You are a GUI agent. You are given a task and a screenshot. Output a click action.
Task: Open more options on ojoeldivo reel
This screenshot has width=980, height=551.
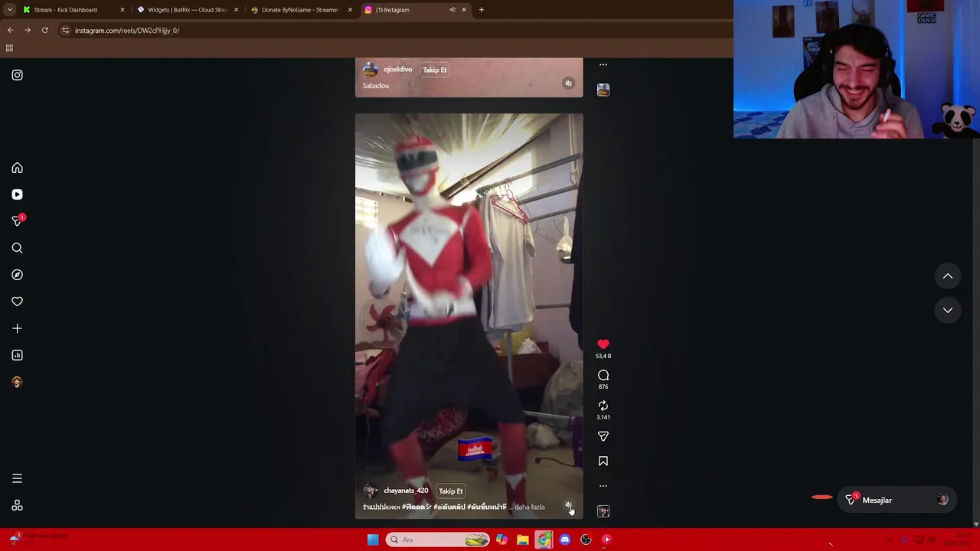tap(603, 65)
